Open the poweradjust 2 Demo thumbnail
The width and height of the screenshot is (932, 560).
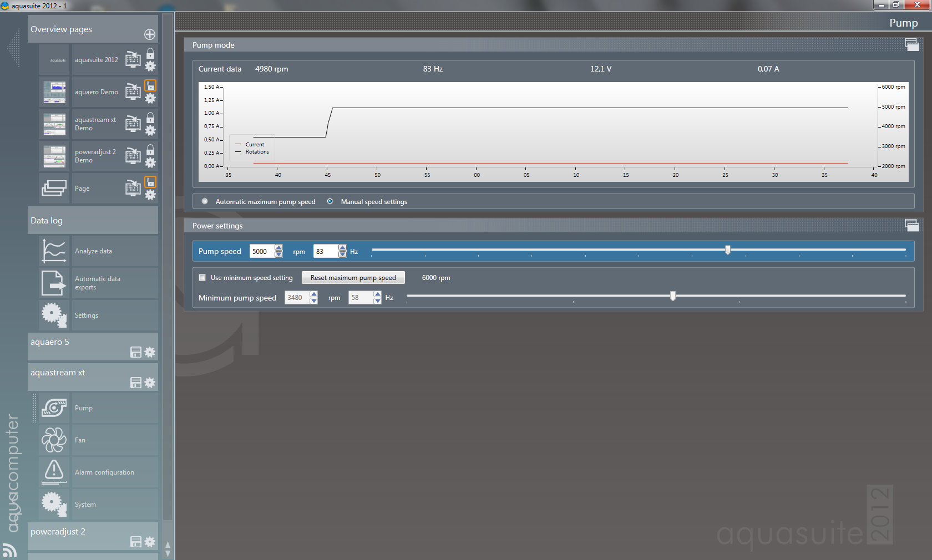[54, 156]
